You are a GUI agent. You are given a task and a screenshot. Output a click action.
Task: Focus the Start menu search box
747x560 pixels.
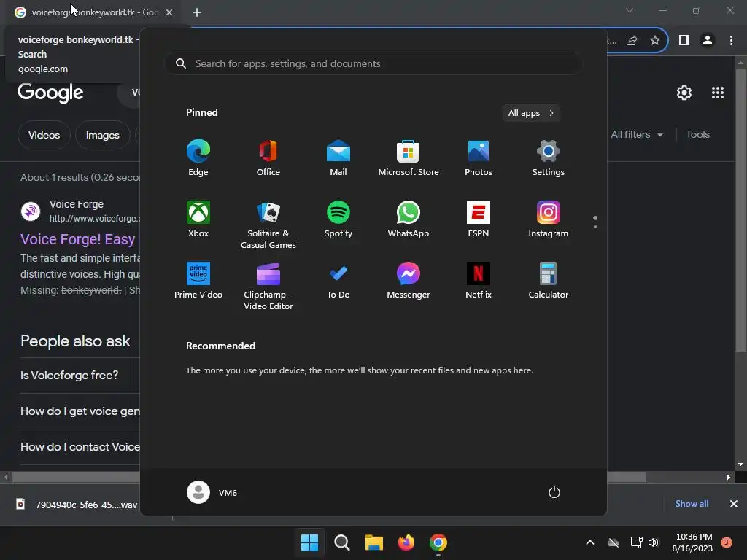tap(373, 63)
